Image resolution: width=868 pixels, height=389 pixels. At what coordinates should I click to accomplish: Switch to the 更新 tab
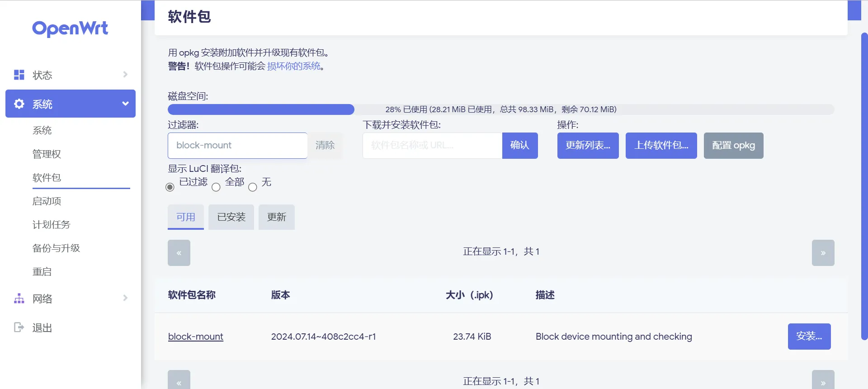(277, 217)
